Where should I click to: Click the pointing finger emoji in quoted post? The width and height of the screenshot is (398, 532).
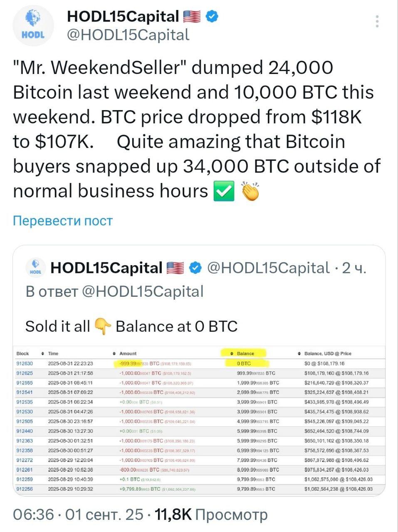pyautogui.click(x=103, y=326)
